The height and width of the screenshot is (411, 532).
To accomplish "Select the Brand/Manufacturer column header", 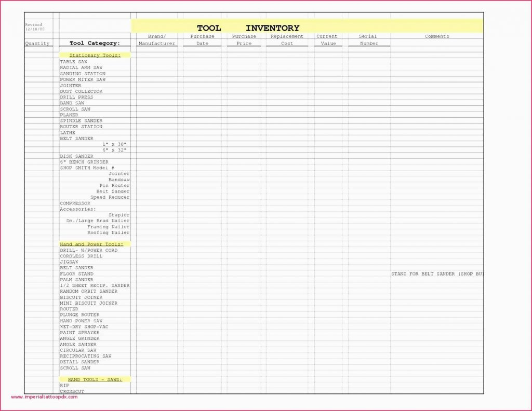I will [x=157, y=39].
